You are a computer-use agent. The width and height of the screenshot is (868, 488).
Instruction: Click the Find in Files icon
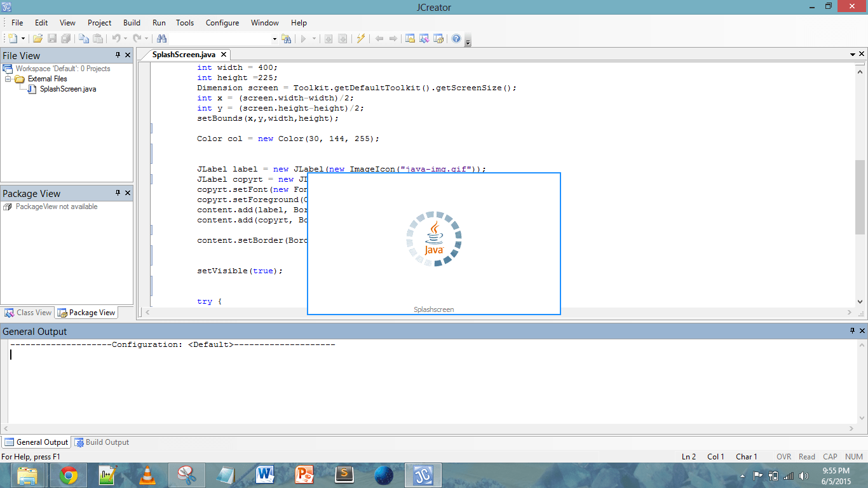point(287,39)
